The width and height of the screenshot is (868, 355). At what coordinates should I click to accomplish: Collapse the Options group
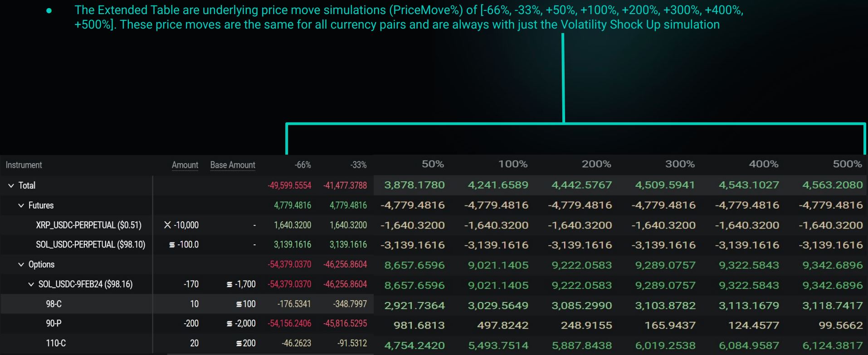click(20, 264)
